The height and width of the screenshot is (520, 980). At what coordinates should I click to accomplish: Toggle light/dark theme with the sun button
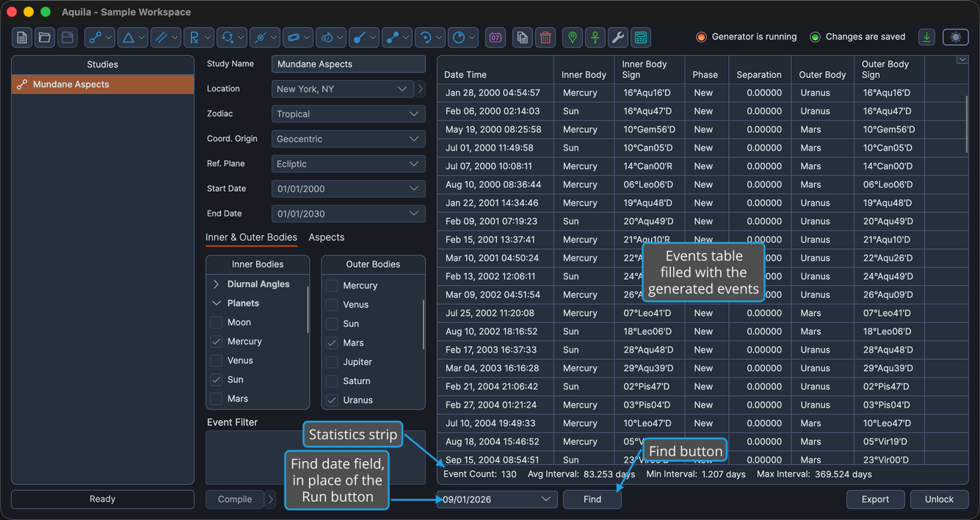[x=955, y=37]
